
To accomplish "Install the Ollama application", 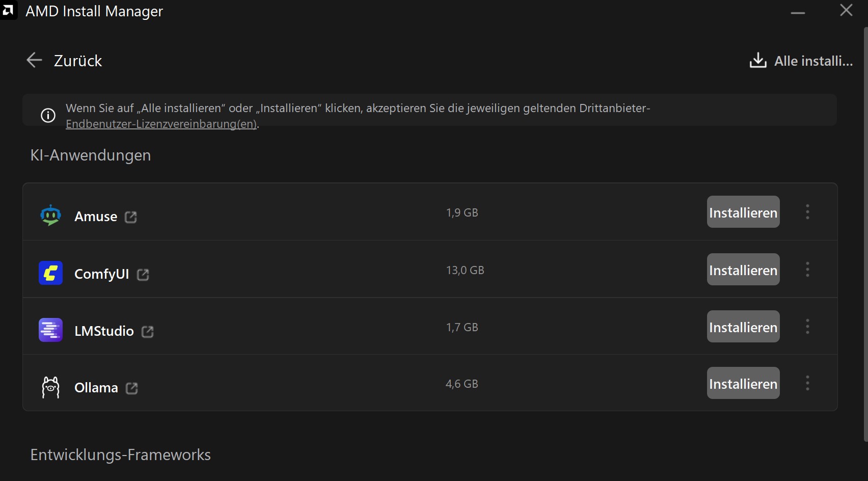I will pos(743,383).
